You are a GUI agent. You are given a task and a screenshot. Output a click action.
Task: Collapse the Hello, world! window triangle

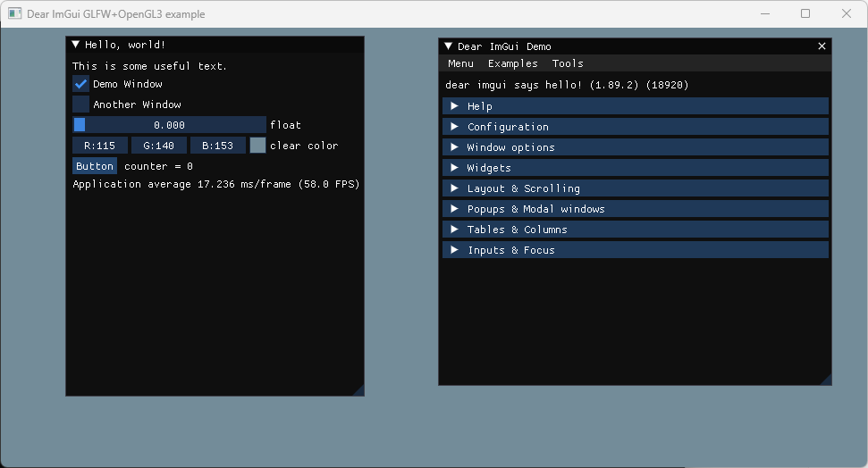pyautogui.click(x=76, y=45)
